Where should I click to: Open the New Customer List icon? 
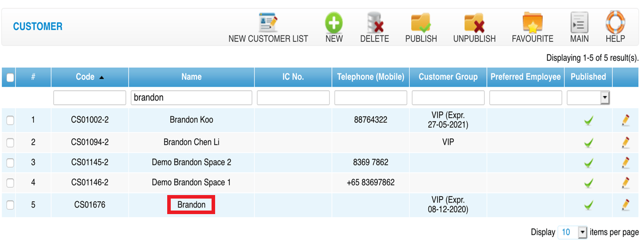pos(268,22)
